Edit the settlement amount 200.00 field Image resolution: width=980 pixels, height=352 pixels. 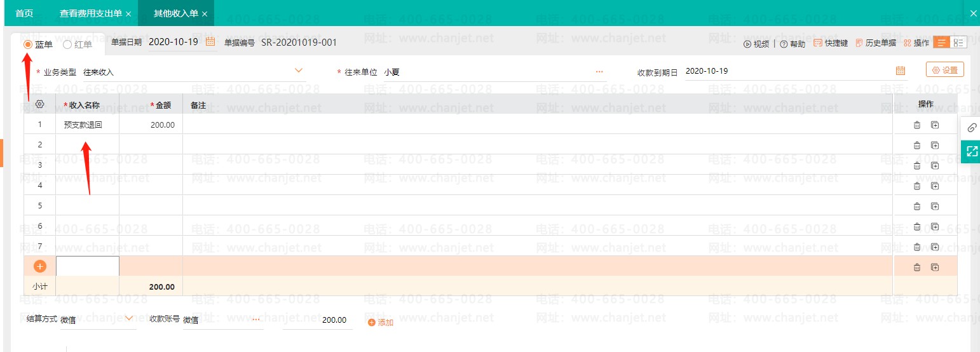coord(317,320)
